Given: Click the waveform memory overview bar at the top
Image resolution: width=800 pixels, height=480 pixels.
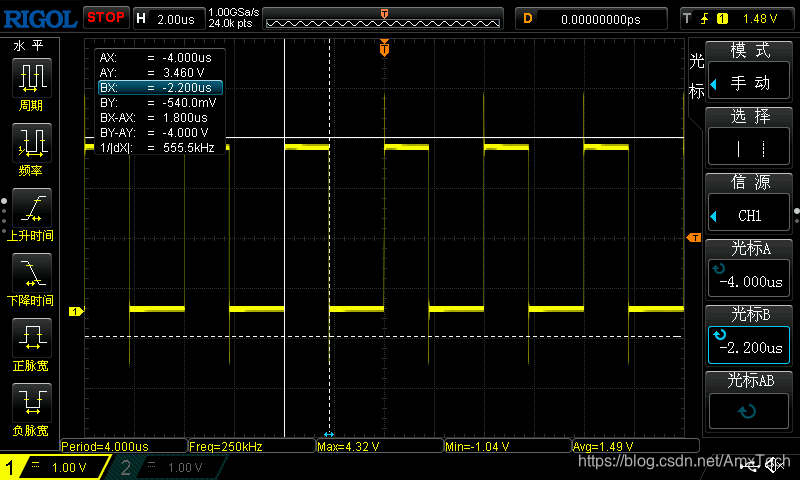Looking at the screenshot, I should [383, 19].
